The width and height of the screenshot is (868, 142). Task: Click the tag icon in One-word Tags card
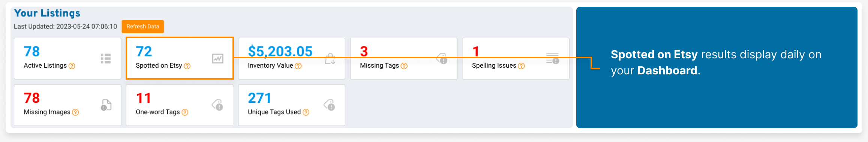pyautogui.click(x=217, y=105)
